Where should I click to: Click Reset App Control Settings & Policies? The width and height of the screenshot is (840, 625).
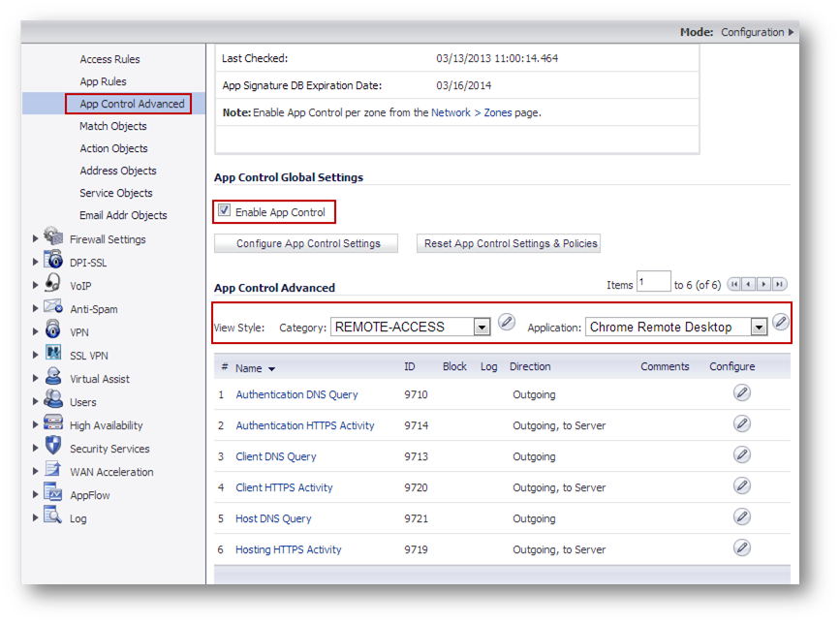pos(511,243)
